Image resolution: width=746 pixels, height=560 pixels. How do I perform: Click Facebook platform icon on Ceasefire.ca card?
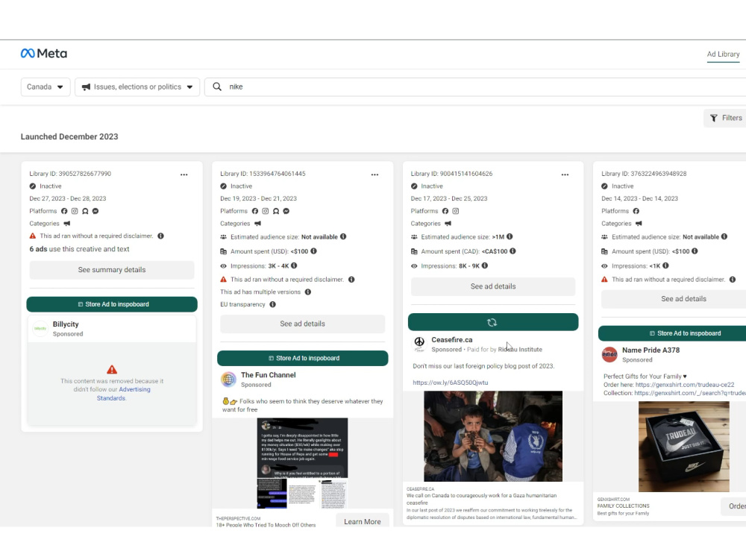click(x=445, y=211)
